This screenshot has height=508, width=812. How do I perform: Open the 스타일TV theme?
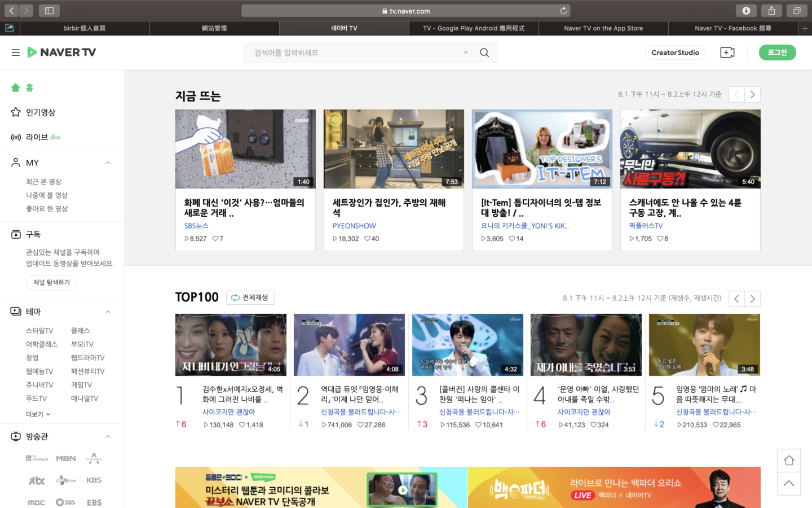[39, 331]
